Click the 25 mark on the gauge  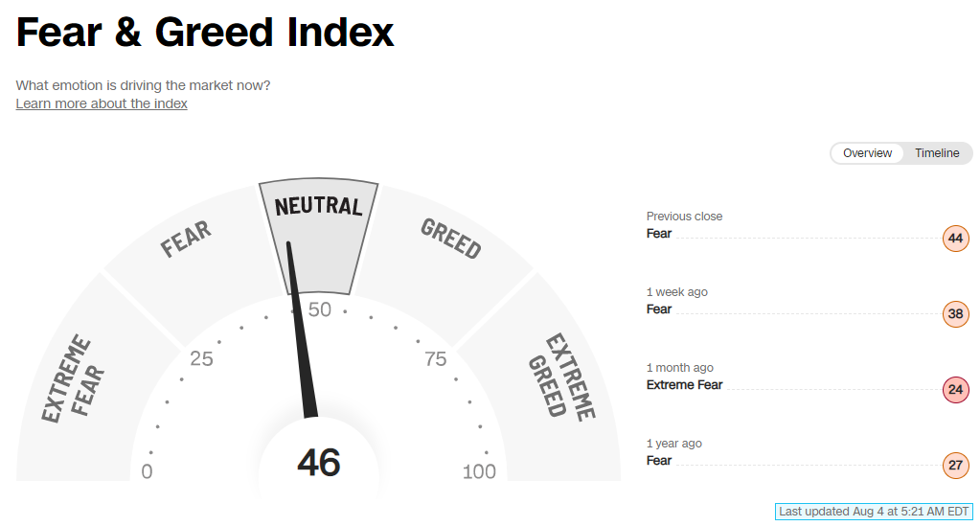pos(201,359)
